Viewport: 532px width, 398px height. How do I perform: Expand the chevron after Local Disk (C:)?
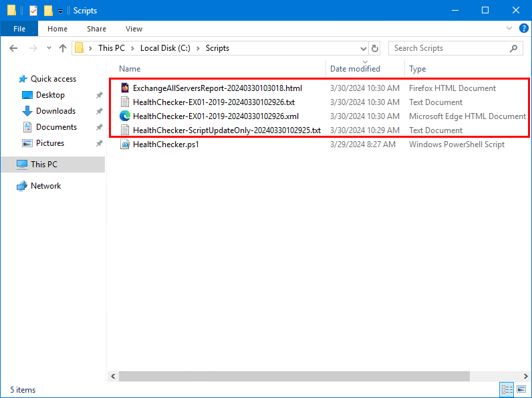click(198, 48)
